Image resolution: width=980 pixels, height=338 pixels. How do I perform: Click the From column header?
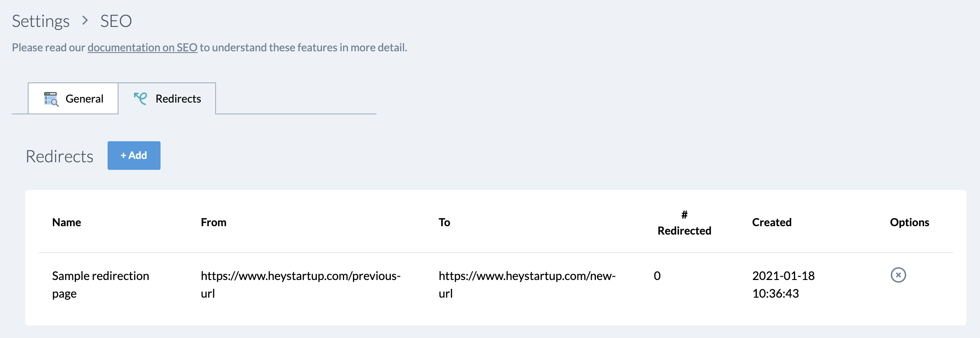point(213,222)
